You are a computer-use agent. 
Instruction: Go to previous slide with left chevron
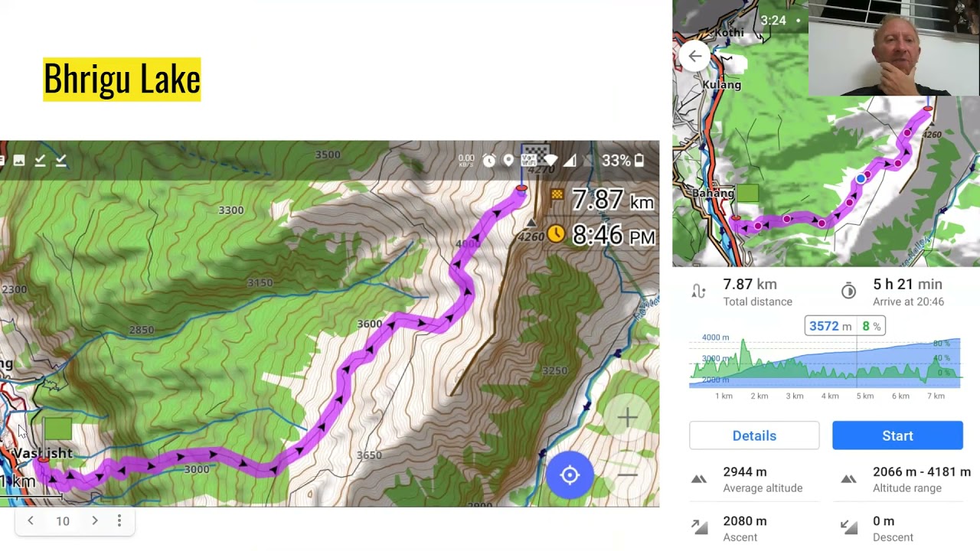pos(31,521)
